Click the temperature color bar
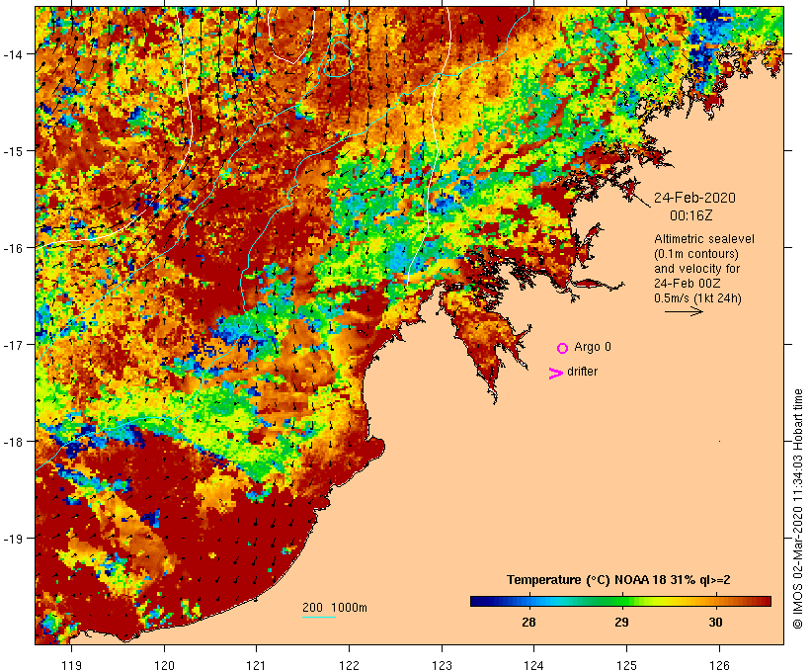The height and width of the screenshot is (672, 810). [x=620, y=601]
